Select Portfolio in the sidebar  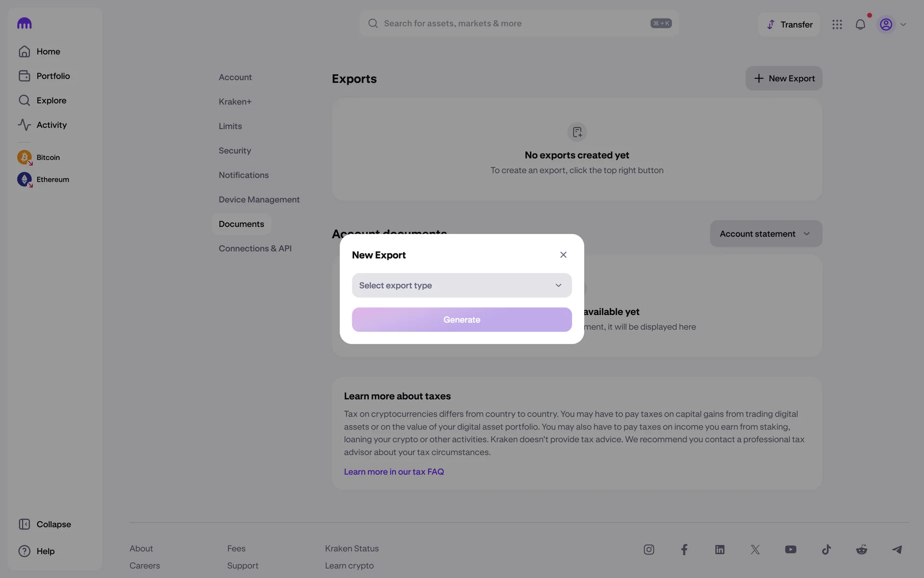(53, 76)
